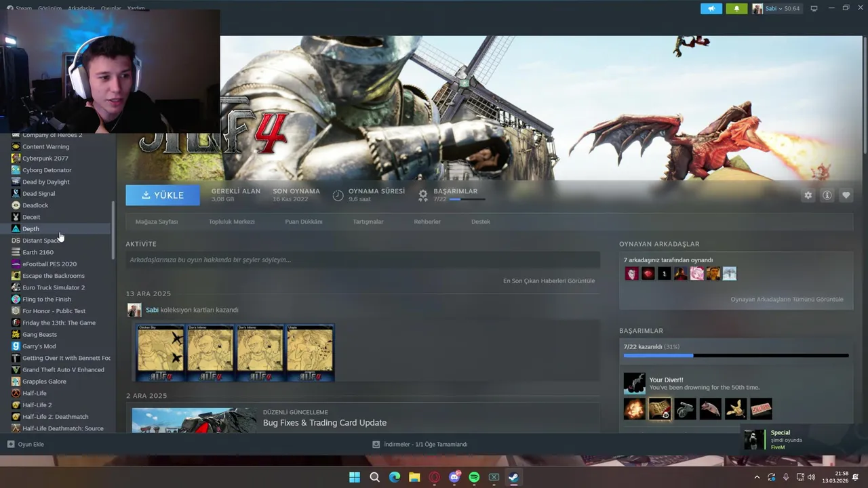Open the Rehberler tab
The height and width of the screenshot is (488, 868).
point(427,222)
